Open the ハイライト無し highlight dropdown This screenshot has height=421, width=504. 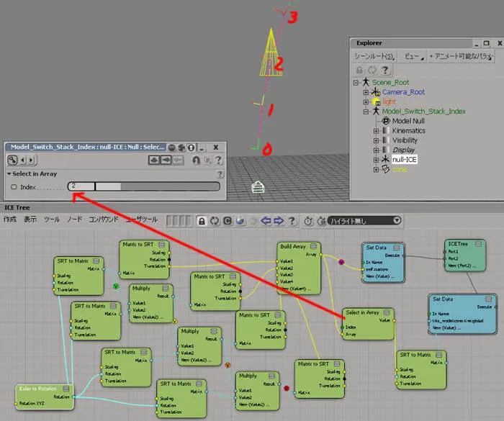tap(364, 221)
